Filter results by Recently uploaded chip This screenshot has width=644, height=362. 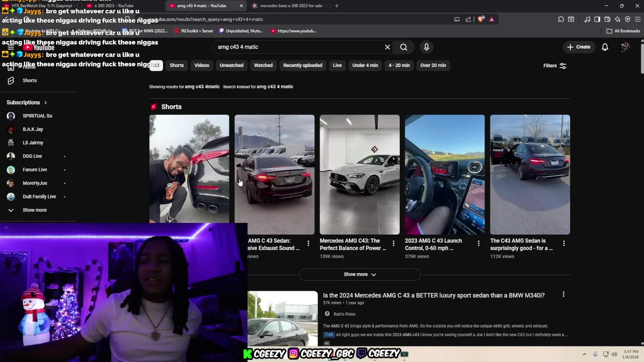(x=303, y=65)
